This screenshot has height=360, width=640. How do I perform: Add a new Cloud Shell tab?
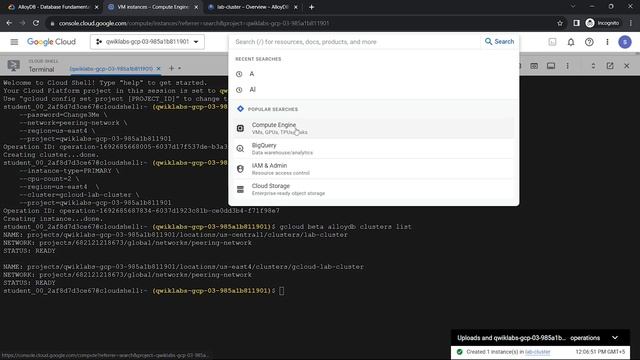click(x=171, y=68)
